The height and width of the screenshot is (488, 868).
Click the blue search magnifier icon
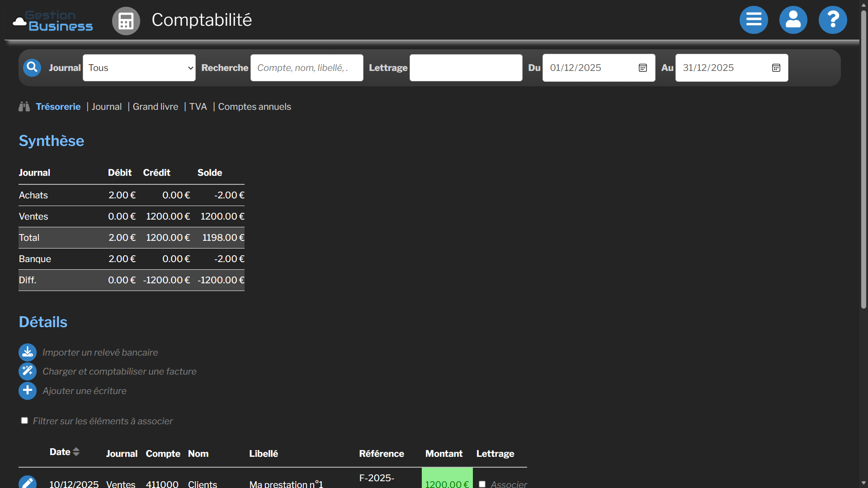[x=32, y=68]
